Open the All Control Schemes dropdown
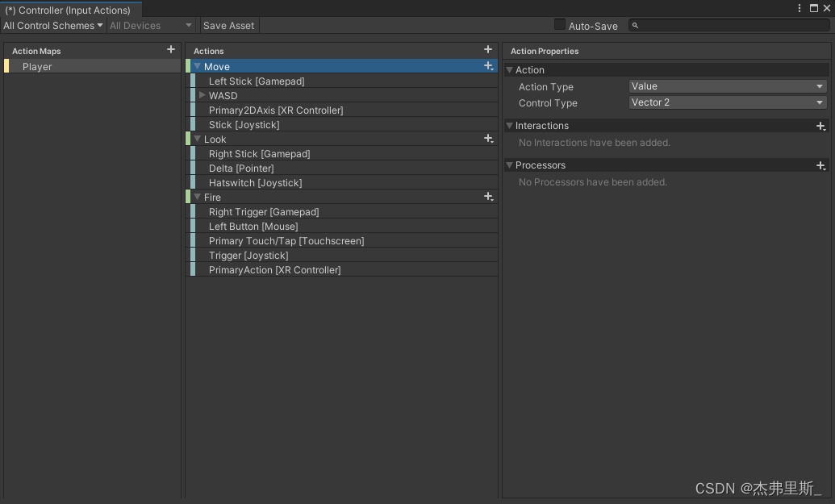The height and width of the screenshot is (504, 835). [52, 25]
